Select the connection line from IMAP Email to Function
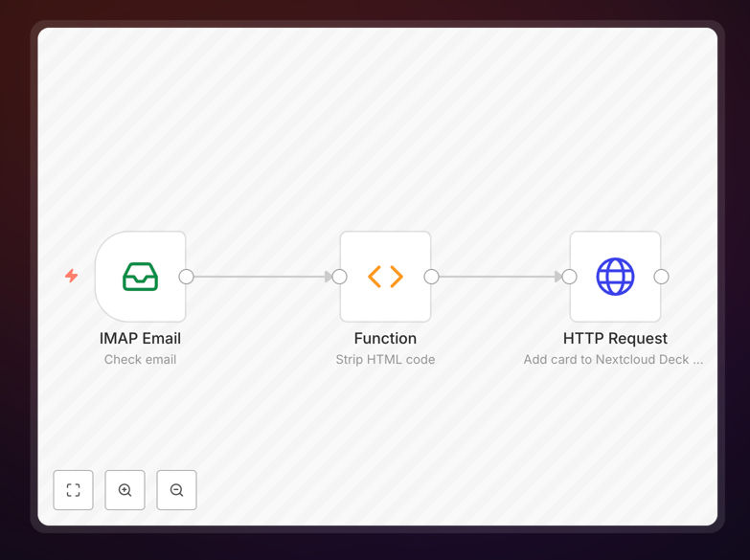 (262, 277)
